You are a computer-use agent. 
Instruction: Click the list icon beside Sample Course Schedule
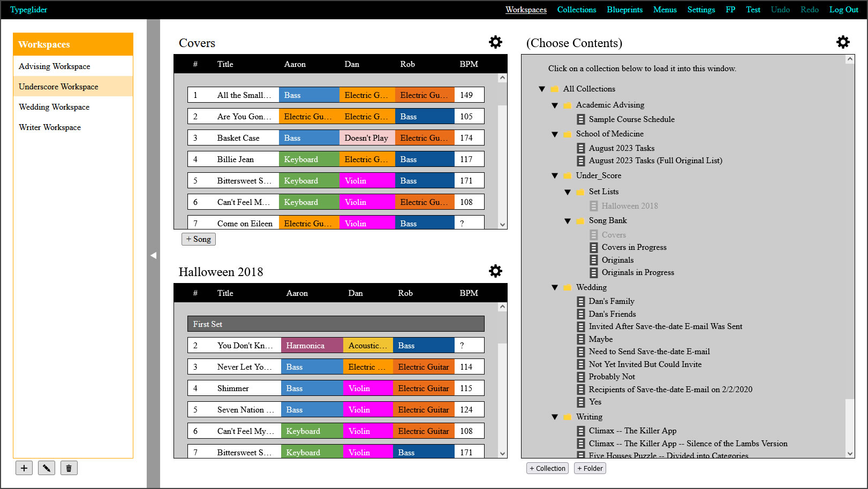(581, 119)
